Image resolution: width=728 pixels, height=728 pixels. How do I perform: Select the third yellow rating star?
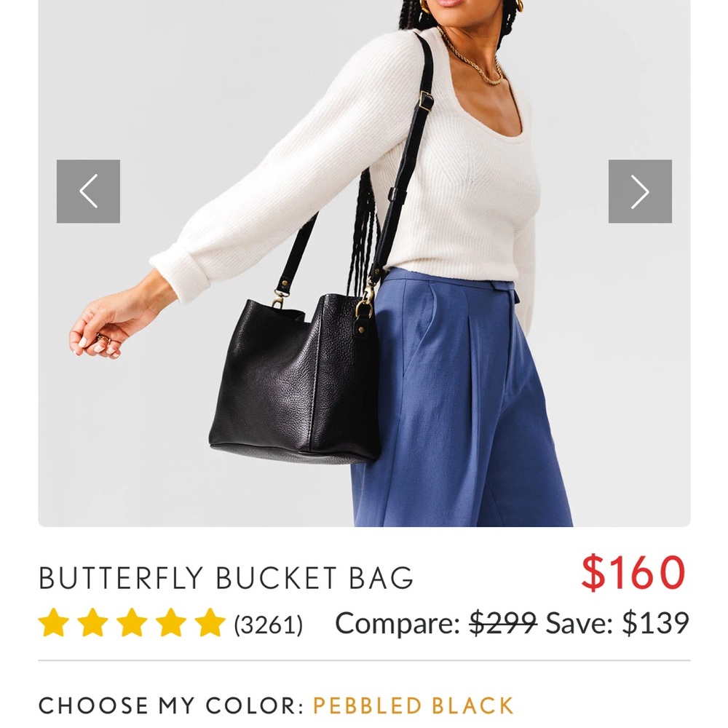coord(132,622)
